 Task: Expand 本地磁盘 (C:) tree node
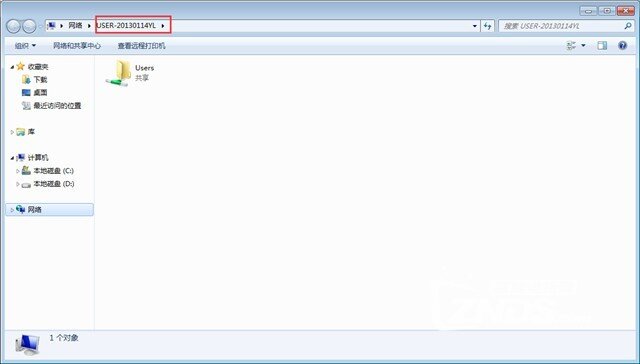click(18, 171)
